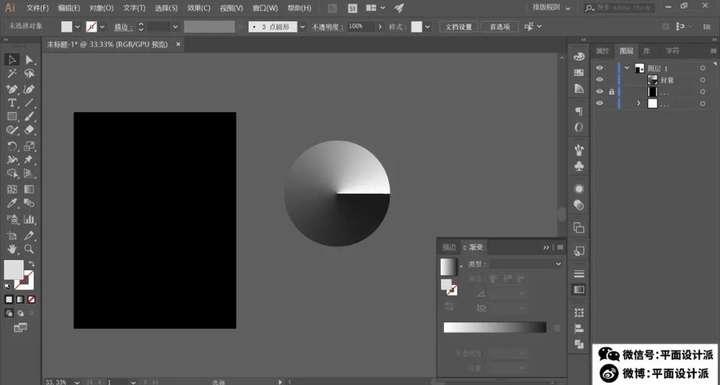
Task: Select the Eraser tool
Action: pos(29,130)
